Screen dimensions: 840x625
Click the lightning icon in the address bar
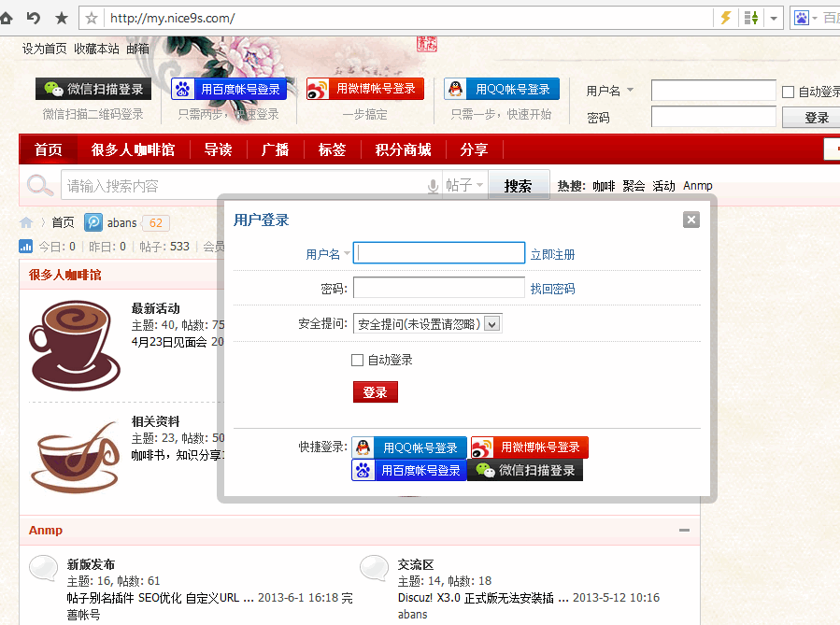click(725, 17)
